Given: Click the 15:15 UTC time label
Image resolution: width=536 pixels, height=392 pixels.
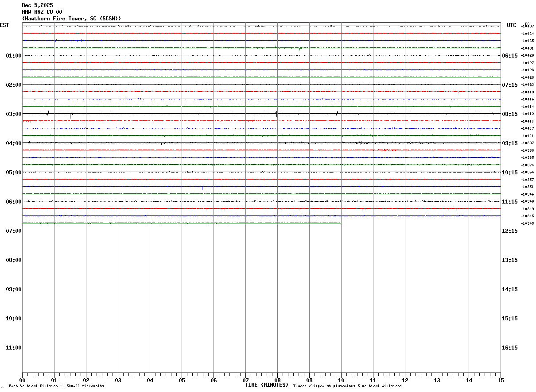Looking at the screenshot, I should (x=510, y=319).
